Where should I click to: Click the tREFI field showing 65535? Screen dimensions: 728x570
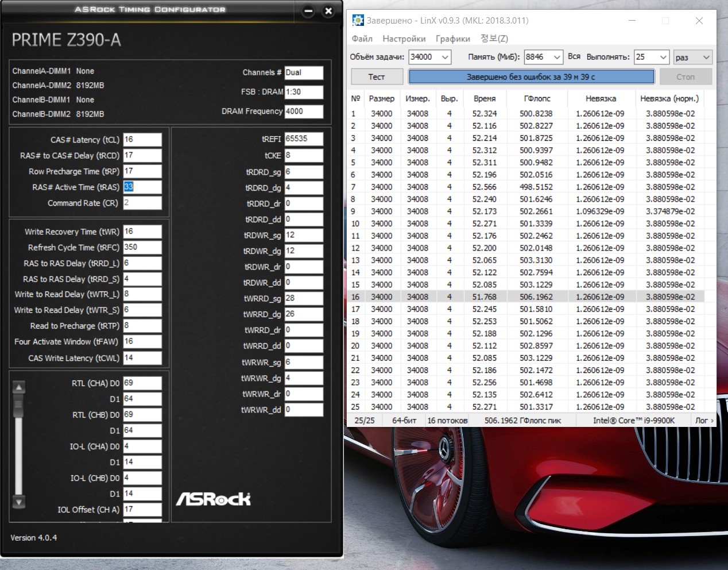[x=304, y=139]
